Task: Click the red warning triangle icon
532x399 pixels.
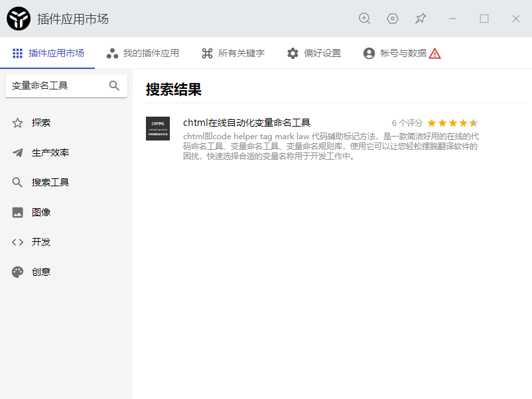Action: [x=434, y=54]
